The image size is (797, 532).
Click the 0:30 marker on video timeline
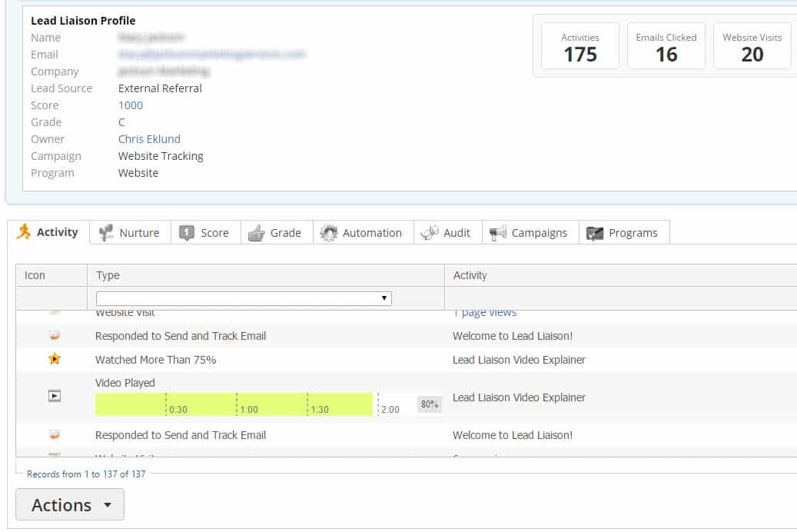tap(178, 410)
